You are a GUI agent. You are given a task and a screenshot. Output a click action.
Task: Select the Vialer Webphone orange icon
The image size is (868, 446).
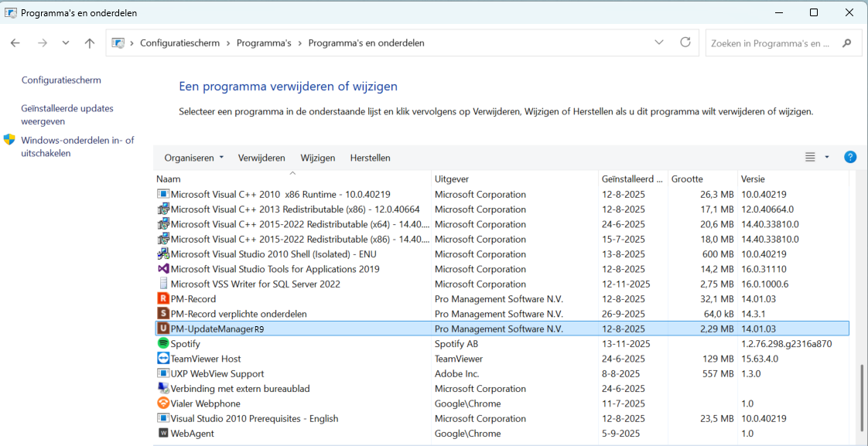(162, 403)
